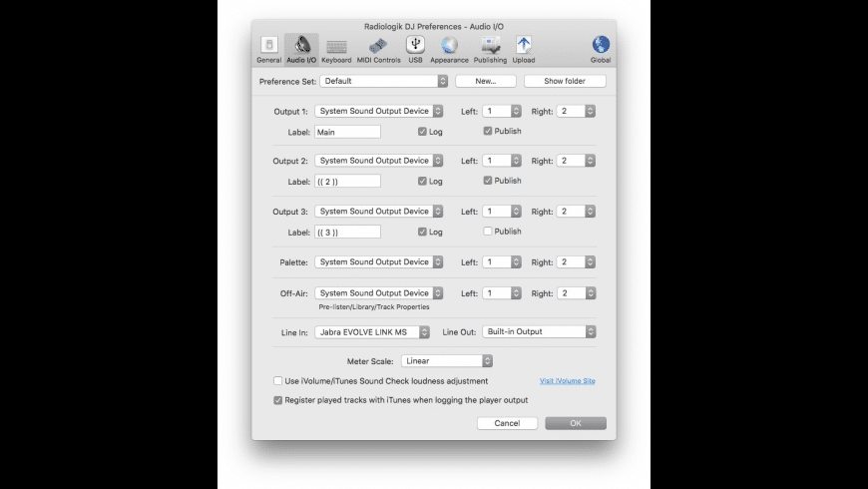
Task: Open the Output 3 device dropdown
Action: pos(379,211)
